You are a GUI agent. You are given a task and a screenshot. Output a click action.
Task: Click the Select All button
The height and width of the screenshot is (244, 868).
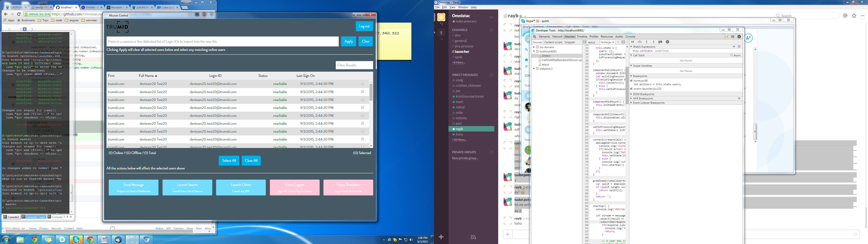(x=229, y=160)
